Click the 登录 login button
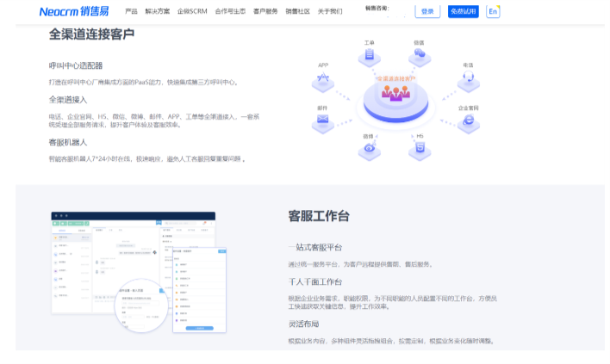 [x=426, y=11]
